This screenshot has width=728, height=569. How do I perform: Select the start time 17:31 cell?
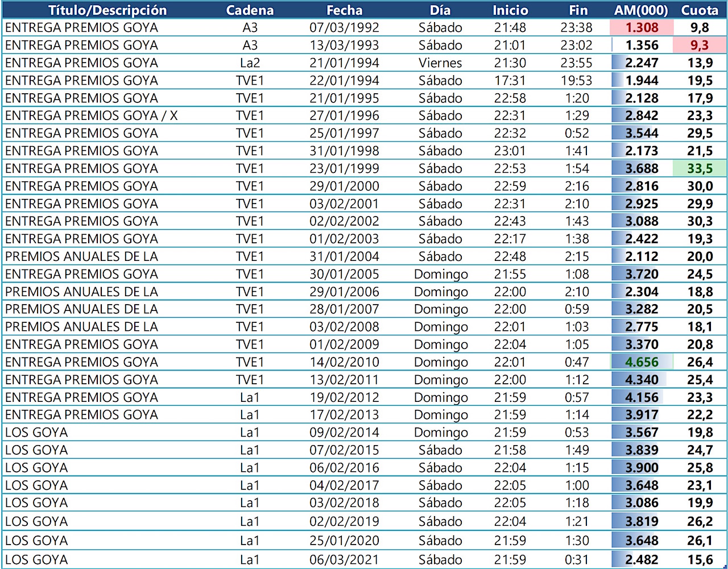click(510, 80)
